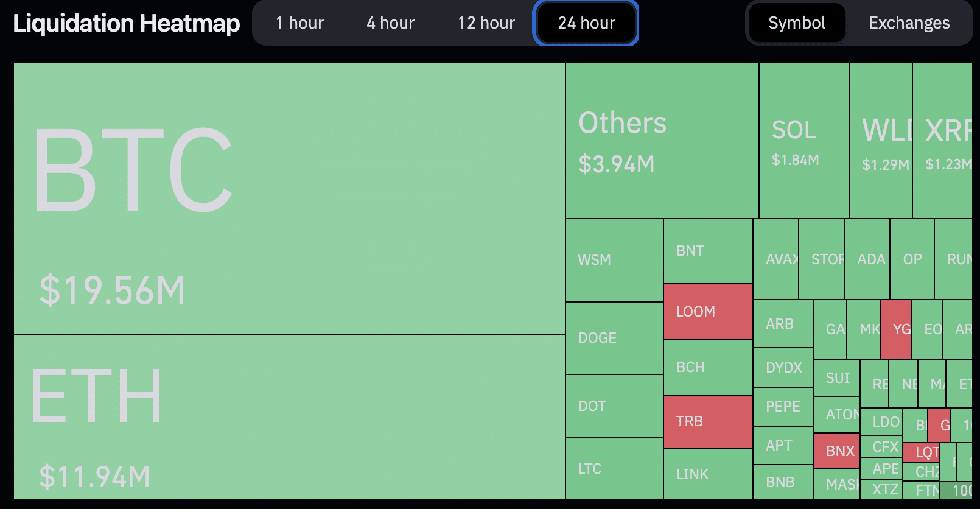The height and width of the screenshot is (509, 980).
Task: Switch to the 1 hour timeframe
Action: (299, 23)
